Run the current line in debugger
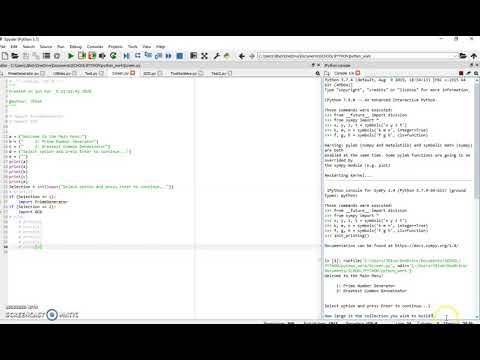 coord(137,56)
